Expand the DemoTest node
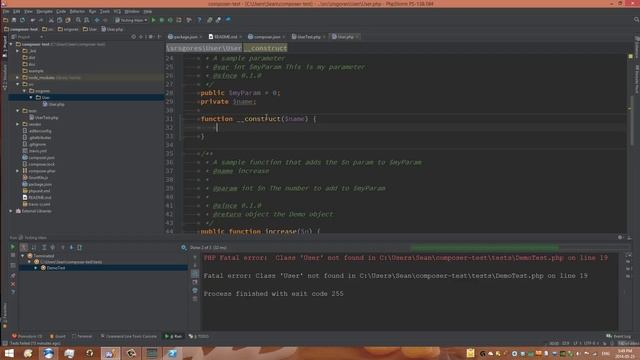 pos(36,268)
